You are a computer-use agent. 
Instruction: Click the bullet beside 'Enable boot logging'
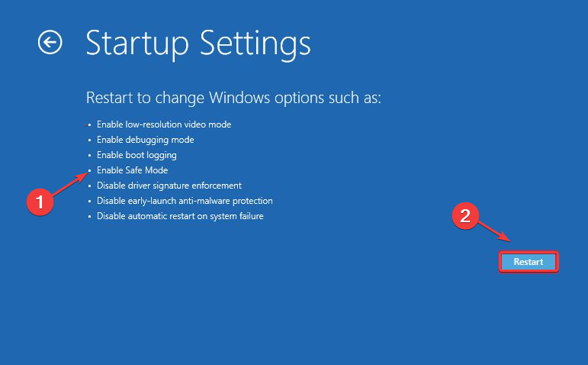89,156
